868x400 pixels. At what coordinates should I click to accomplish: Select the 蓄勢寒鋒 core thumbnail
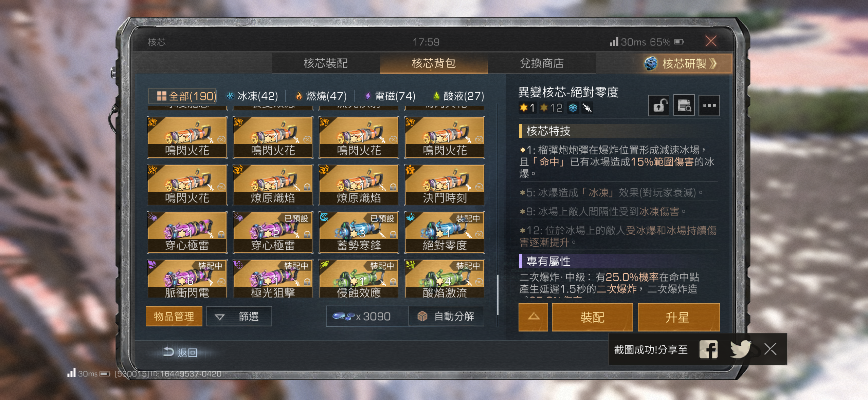click(359, 232)
